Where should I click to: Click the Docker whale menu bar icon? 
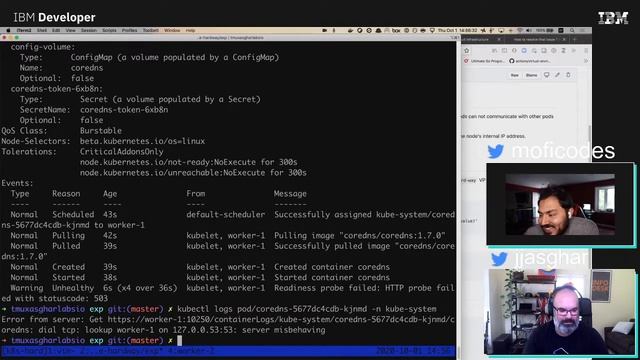pyautogui.click(x=350, y=30)
